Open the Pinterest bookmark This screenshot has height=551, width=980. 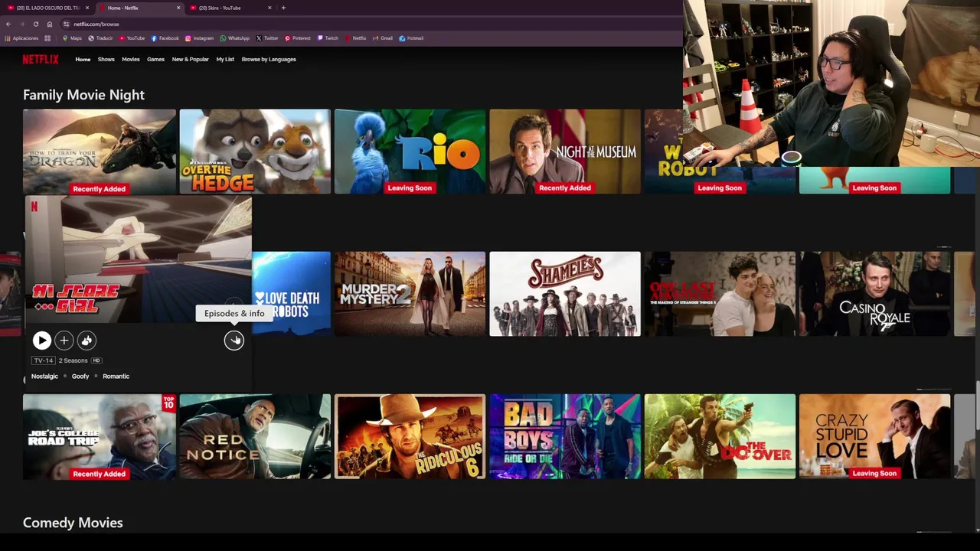(298, 38)
